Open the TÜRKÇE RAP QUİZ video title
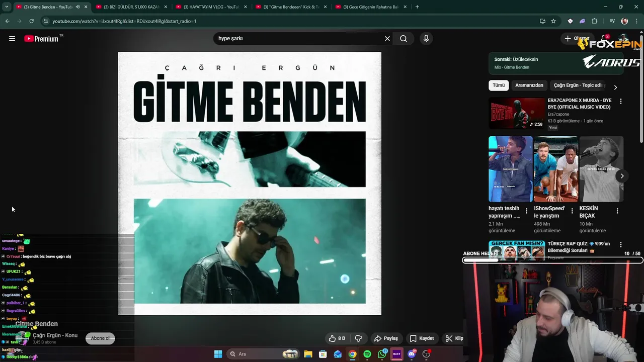 [579, 247]
